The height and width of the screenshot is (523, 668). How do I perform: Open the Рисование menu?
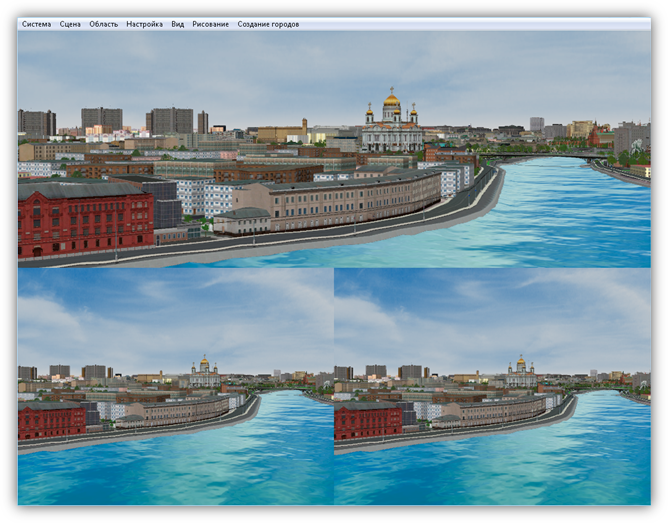[210, 24]
